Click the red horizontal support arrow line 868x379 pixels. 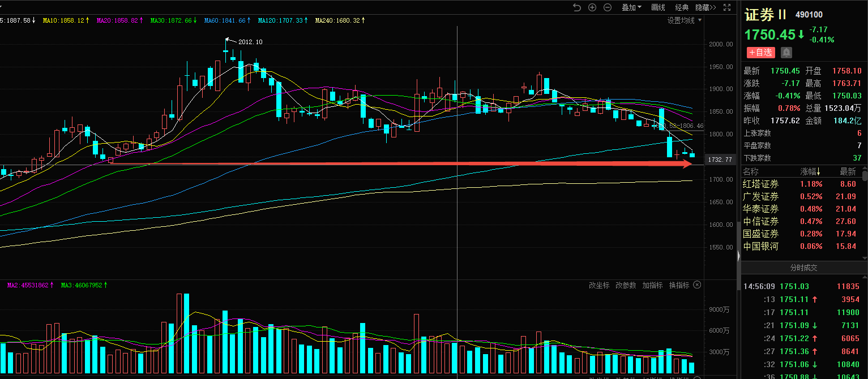pos(396,164)
